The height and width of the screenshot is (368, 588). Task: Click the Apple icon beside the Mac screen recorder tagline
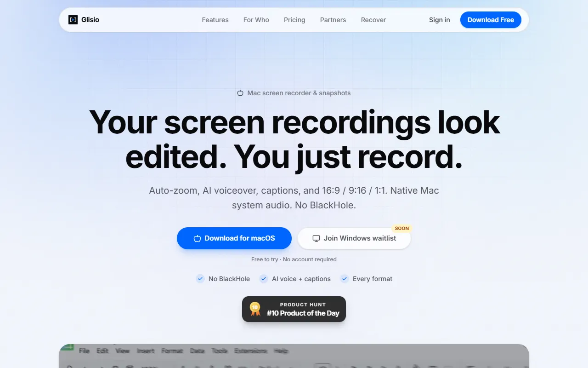tap(240, 93)
